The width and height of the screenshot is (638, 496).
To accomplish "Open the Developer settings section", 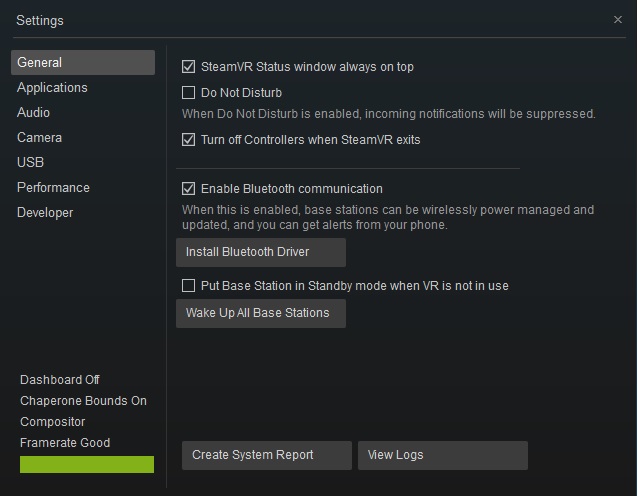I will click(45, 213).
